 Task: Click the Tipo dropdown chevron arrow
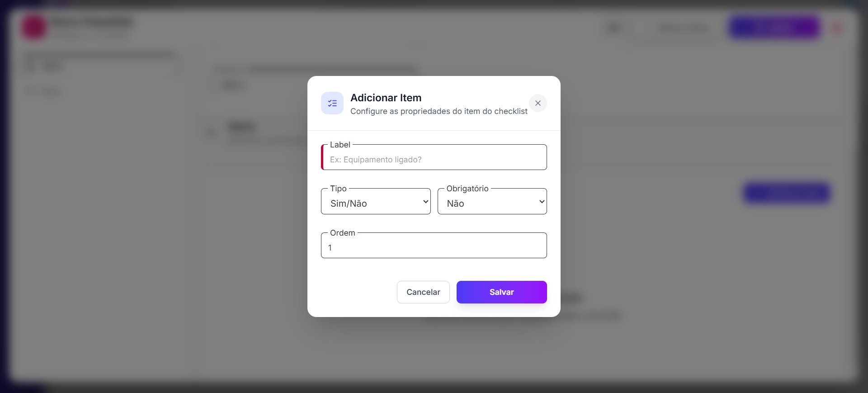pos(425,202)
